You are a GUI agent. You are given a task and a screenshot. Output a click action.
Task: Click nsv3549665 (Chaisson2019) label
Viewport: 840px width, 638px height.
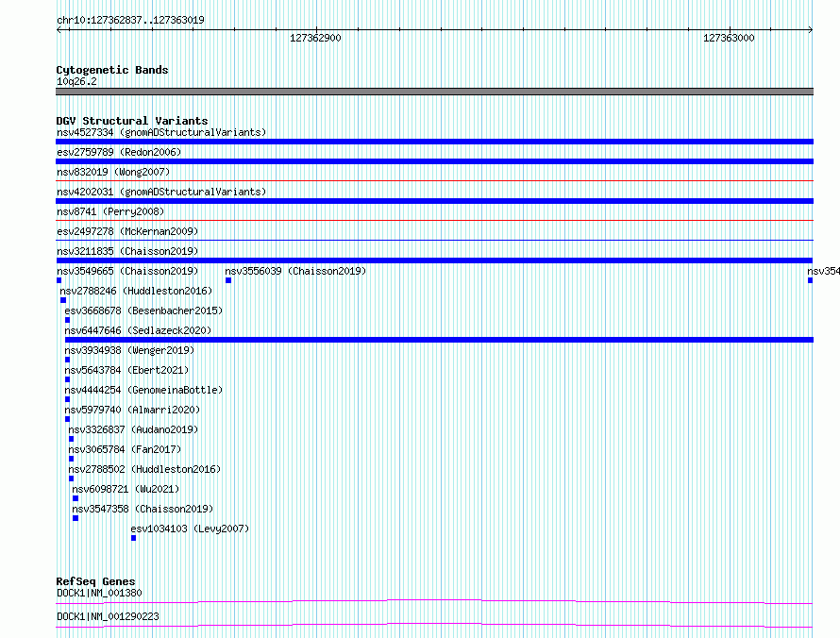coord(127,271)
